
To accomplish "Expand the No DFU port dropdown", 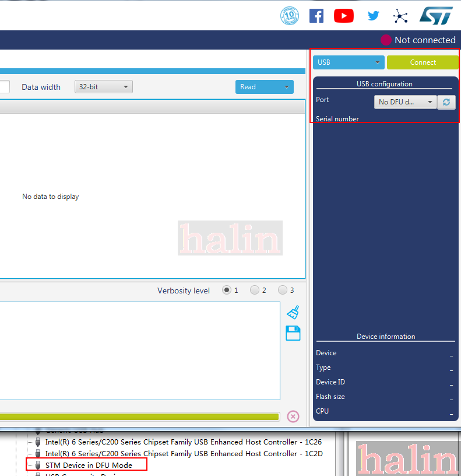I will click(405, 102).
